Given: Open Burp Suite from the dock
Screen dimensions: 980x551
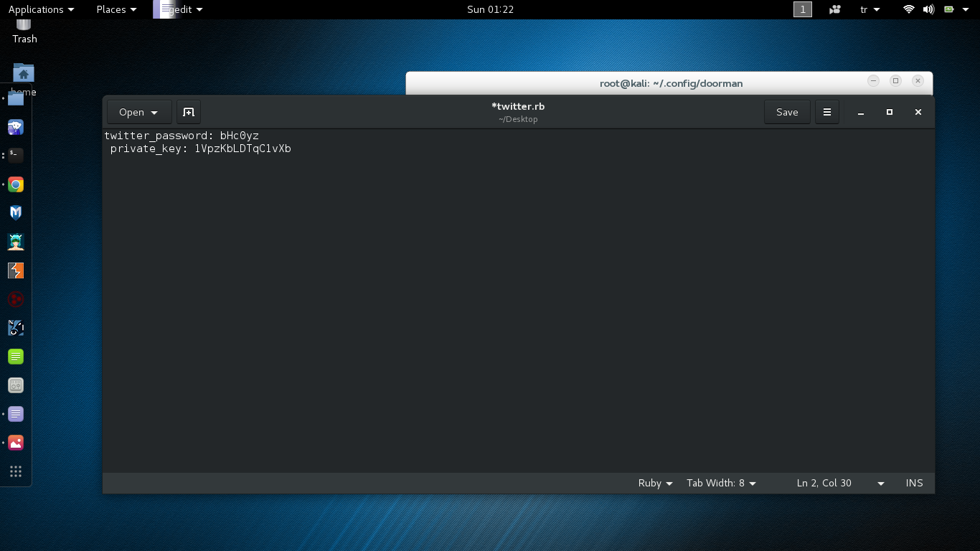Looking at the screenshot, I should tap(16, 270).
